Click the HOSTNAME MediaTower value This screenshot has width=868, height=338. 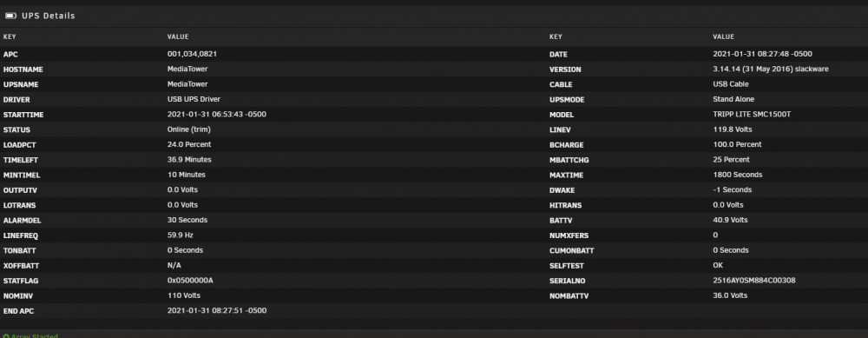(187, 70)
